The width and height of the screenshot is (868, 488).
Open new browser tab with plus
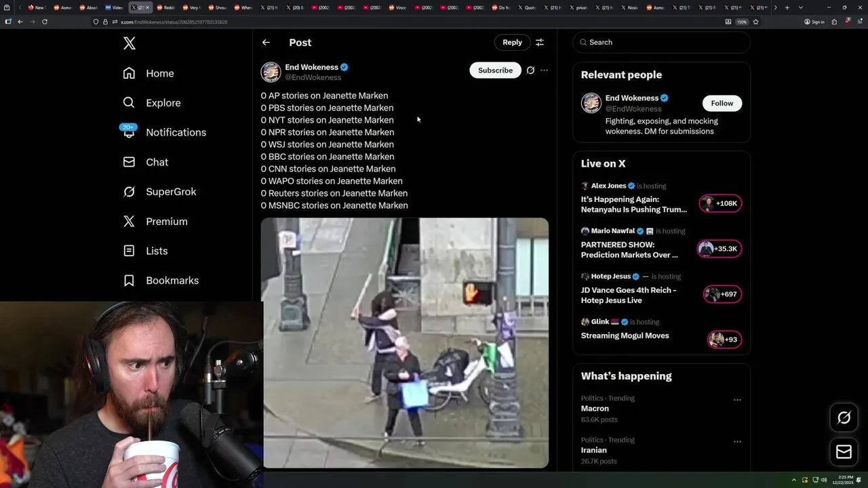(787, 7)
